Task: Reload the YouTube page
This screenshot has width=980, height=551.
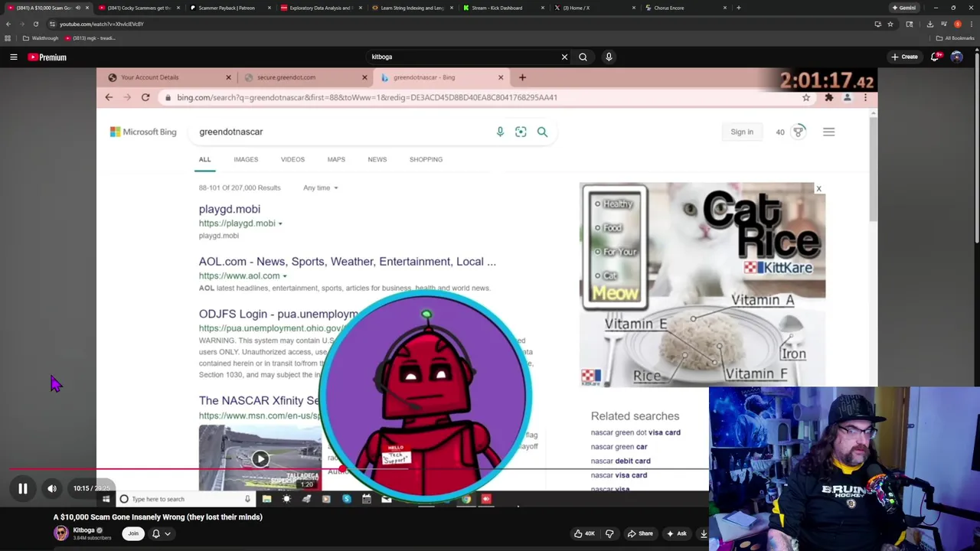Action: [35, 24]
